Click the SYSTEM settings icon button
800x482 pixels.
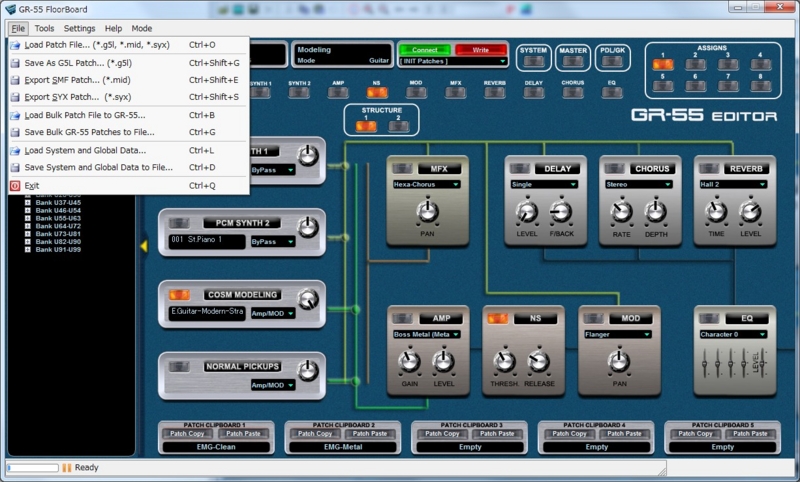(533, 63)
